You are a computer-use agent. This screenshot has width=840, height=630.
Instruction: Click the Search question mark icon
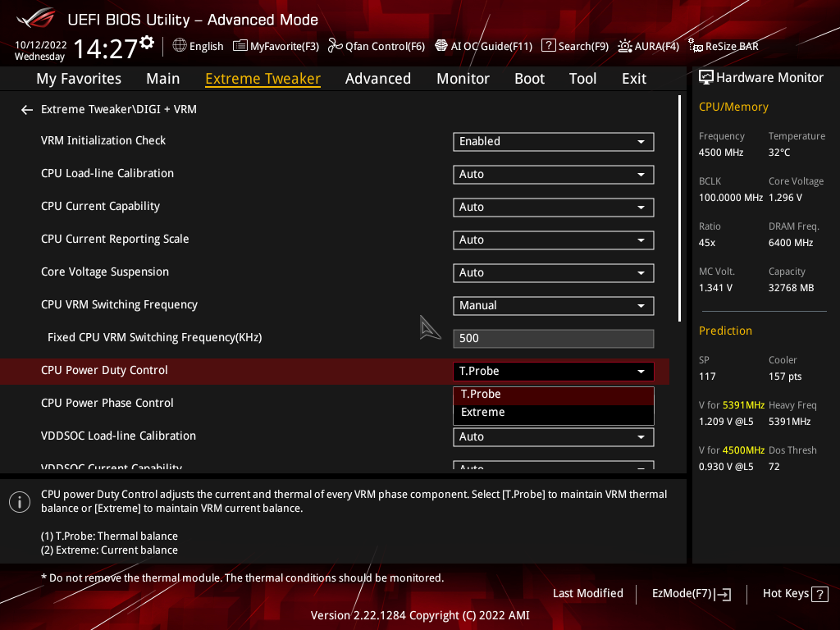[x=549, y=46]
